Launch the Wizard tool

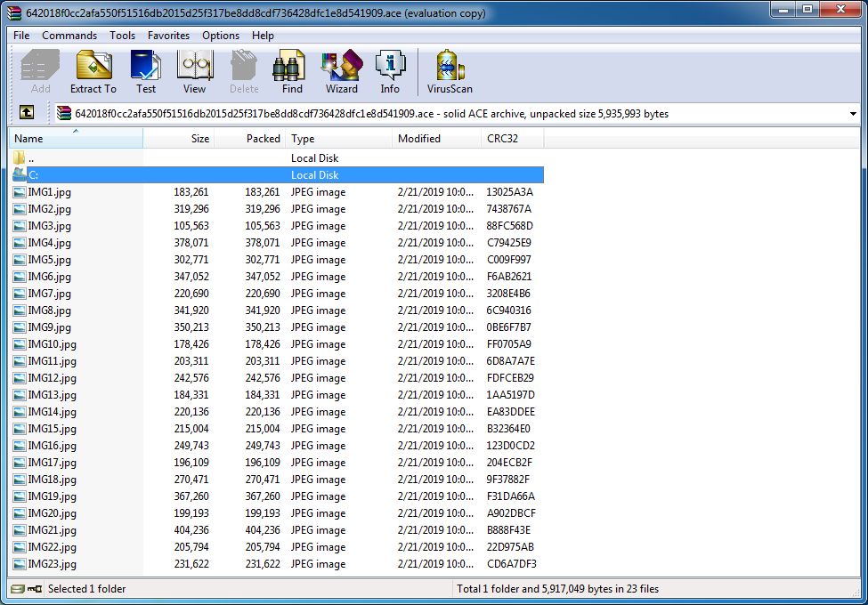coord(342,72)
